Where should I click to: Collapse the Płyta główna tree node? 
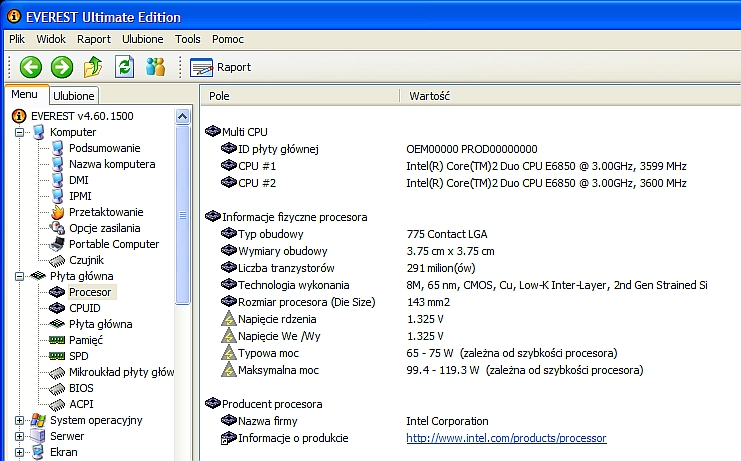tap(20, 276)
